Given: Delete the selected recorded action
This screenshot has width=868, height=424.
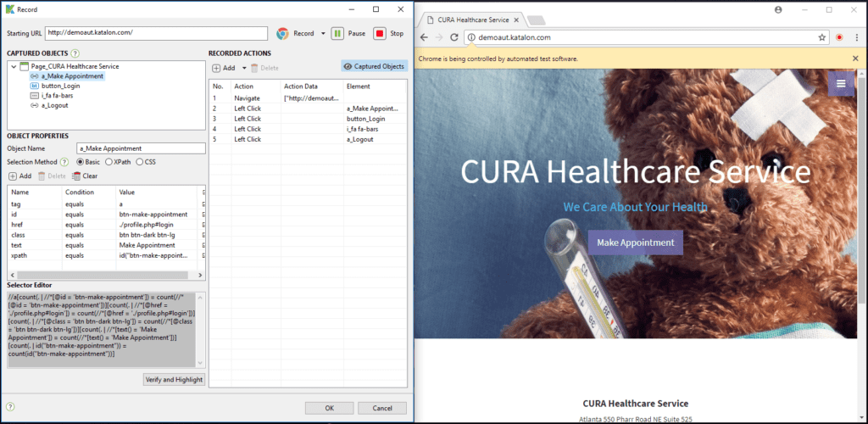Looking at the screenshot, I should click(264, 68).
